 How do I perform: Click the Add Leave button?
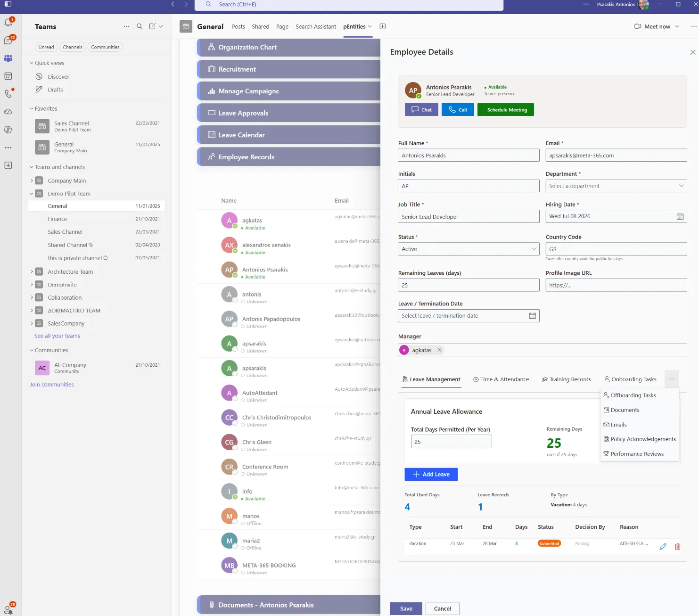[x=431, y=474]
